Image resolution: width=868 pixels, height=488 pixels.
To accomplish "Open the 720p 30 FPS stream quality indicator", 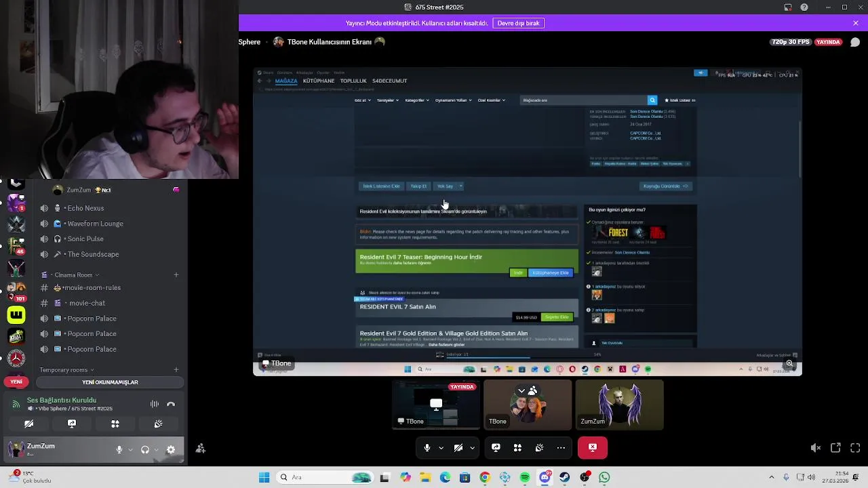I will (x=791, y=42).
